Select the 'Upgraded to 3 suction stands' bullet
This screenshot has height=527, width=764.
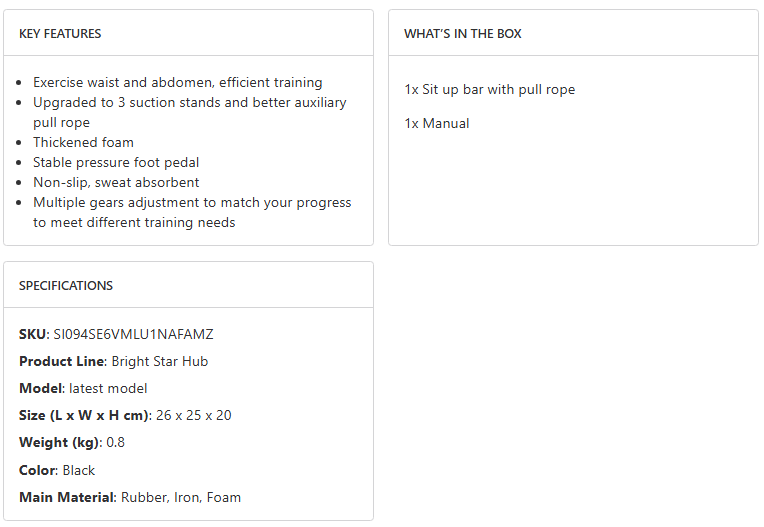(x=189, y=103)
